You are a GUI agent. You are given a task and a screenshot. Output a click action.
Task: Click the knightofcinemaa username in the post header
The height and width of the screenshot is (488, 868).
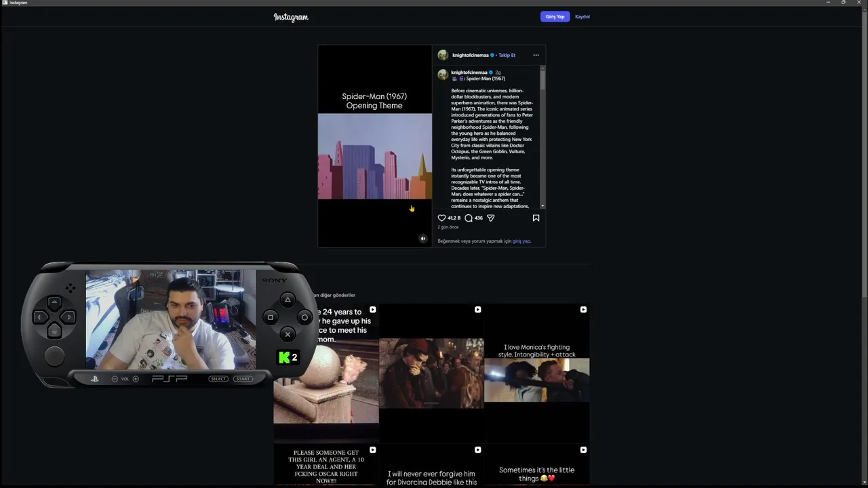pyautogui.click(x=471, y=55)
